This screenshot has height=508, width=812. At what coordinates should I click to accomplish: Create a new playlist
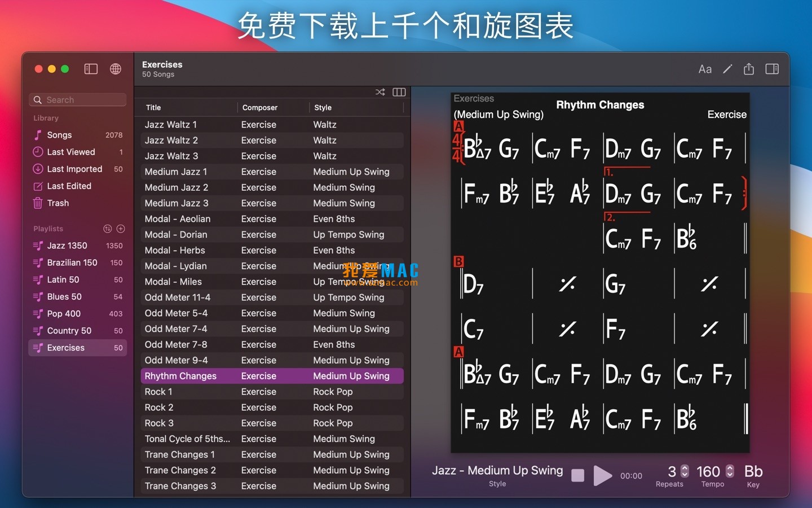[121, 229]
